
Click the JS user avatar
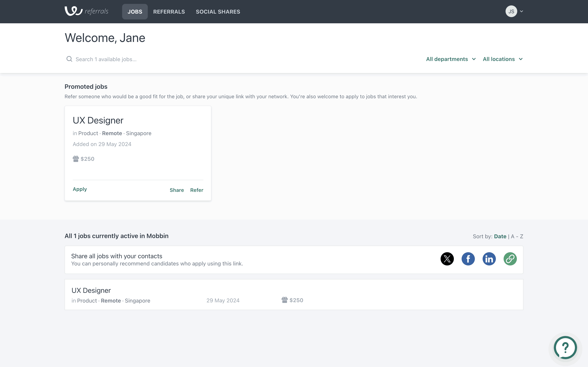click(511, 11)
